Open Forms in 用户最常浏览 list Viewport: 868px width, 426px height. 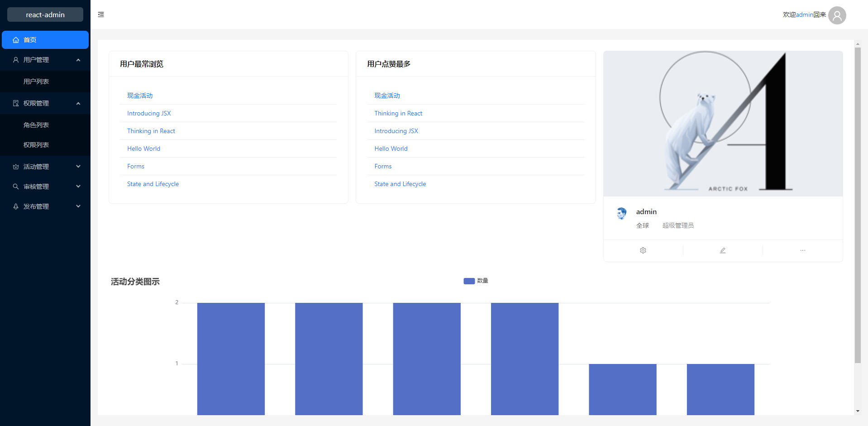[x=136, y=166]
